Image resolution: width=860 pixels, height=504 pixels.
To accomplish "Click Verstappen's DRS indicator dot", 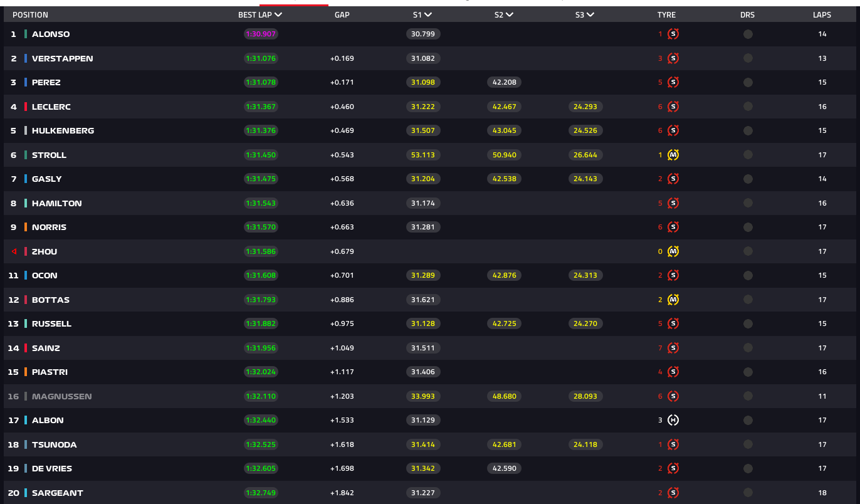I will pos(748,58).
